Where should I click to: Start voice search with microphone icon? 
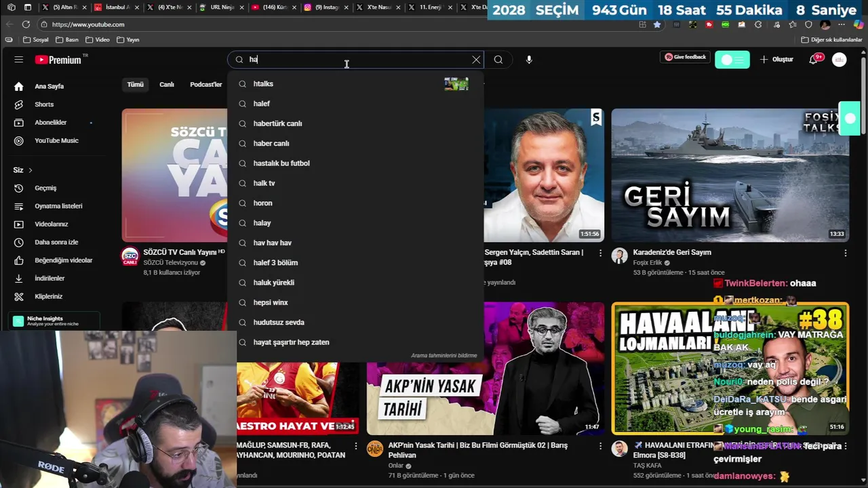point(529,60)
